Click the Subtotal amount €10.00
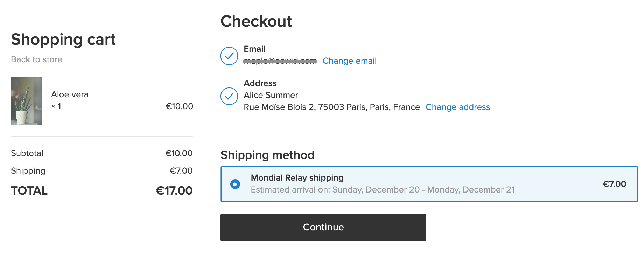Image resolution: width=644 pixels, height=259 pixels. pos(179,153)
